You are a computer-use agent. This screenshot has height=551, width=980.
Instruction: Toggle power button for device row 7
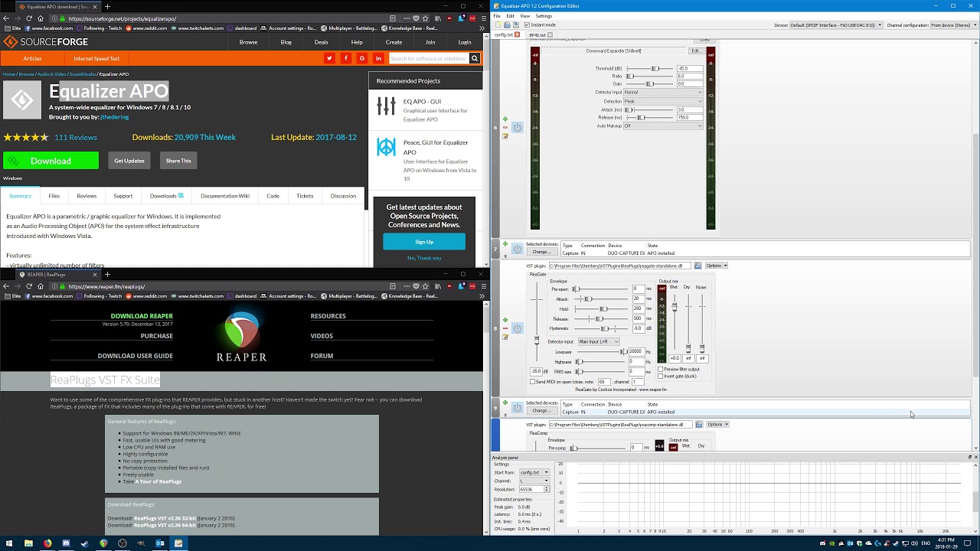coord(518,249)
